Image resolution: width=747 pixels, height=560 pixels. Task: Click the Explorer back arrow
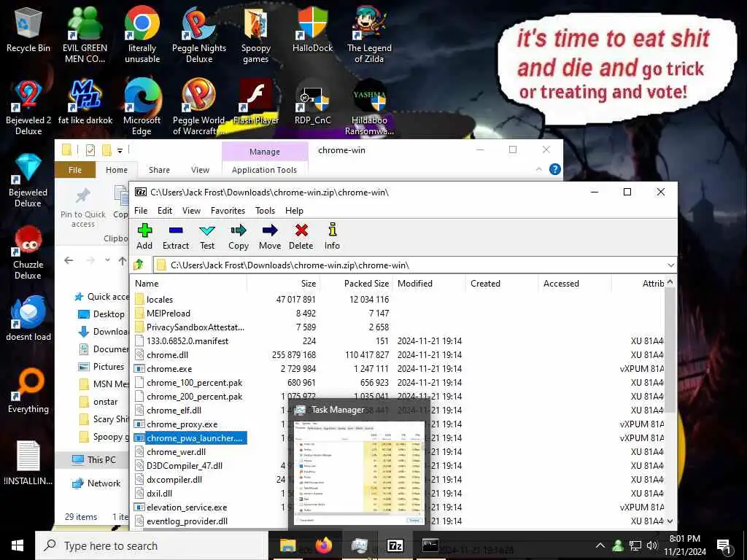click(x=69, y=260)
